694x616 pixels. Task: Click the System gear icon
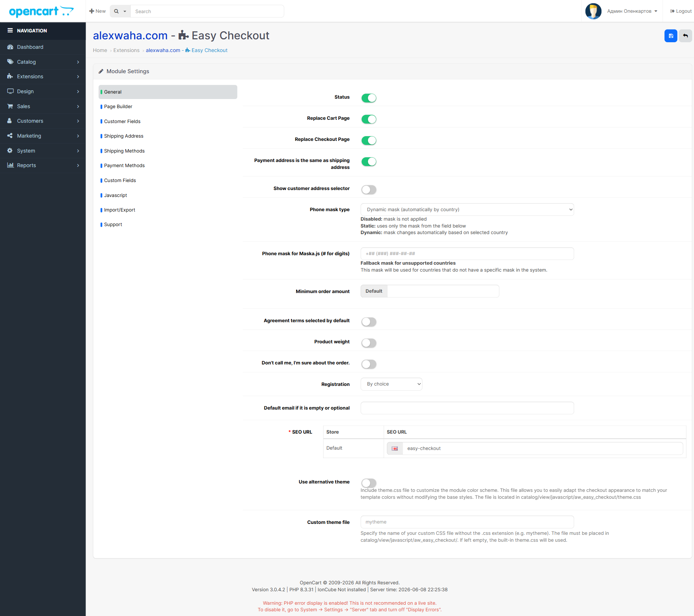pyautogui.click(x=10, y=151)
